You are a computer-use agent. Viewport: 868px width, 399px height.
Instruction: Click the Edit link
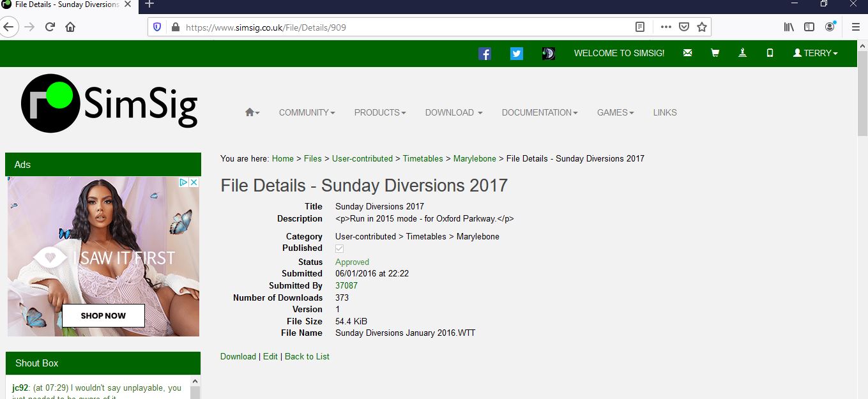pos(270,356)
